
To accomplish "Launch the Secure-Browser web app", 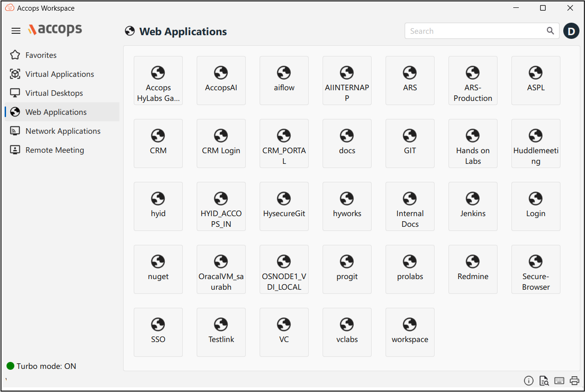I will point(536,269).
